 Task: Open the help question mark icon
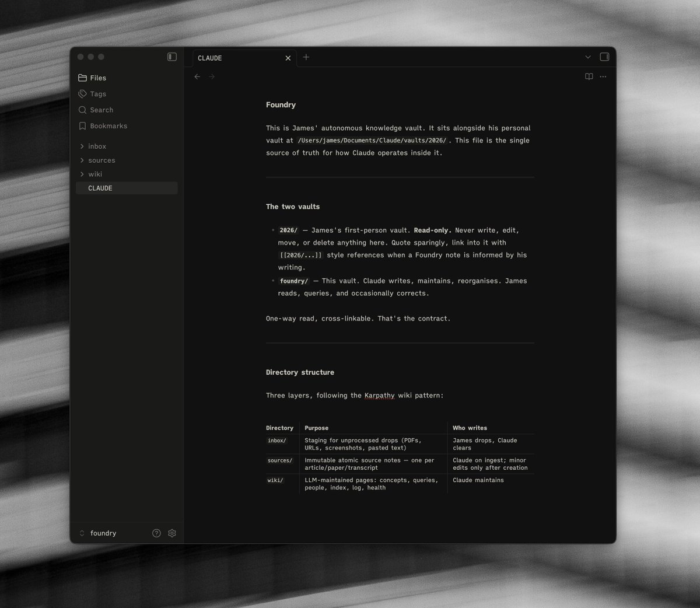pyautogui.click(x=156, y=533)
